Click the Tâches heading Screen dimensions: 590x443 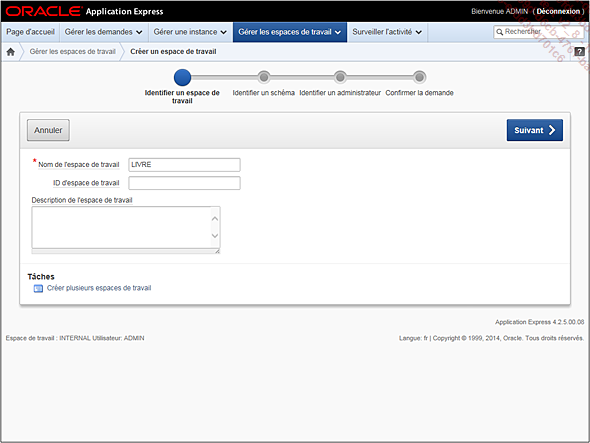41,277
